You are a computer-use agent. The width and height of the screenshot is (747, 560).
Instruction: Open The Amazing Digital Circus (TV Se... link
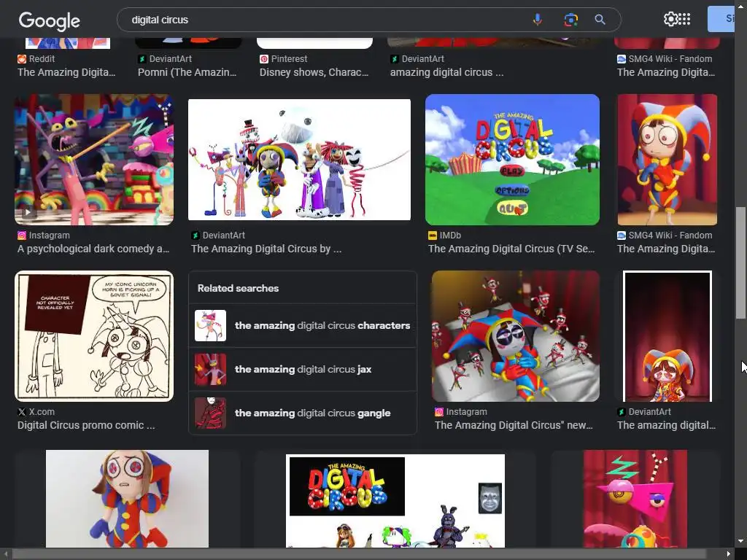click(x=511, y=249)
